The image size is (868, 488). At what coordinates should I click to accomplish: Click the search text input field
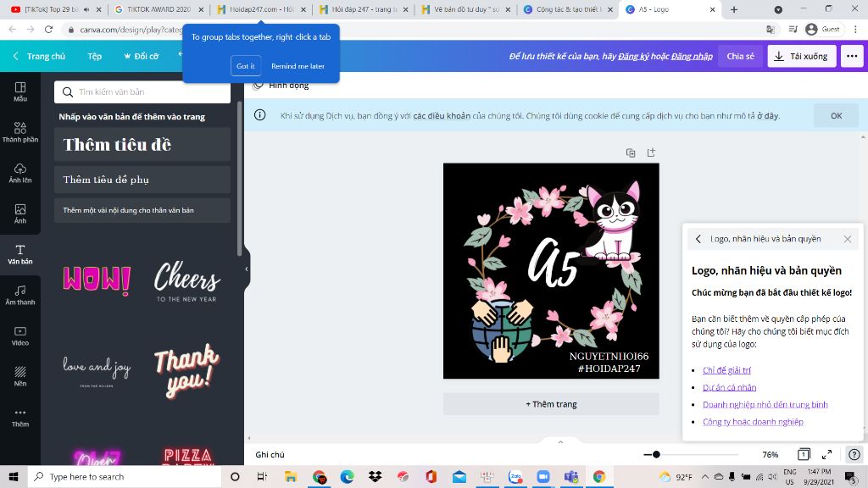(x=142, y=91)
